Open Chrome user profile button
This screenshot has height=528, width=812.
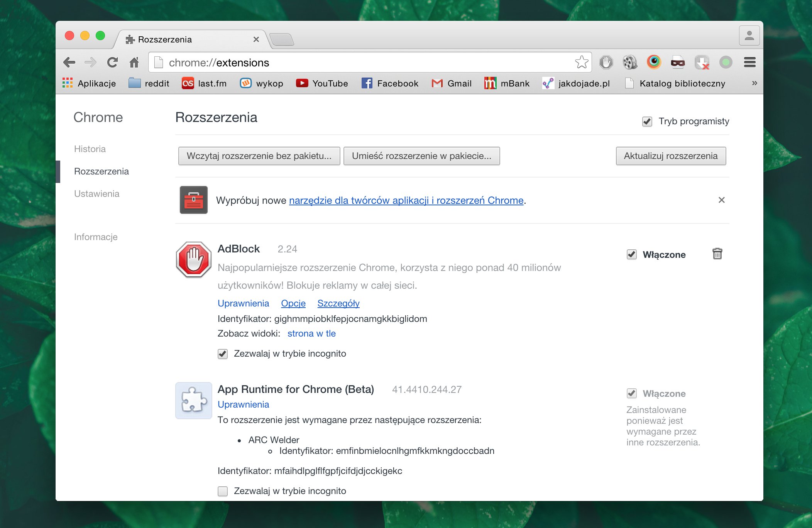749,36
